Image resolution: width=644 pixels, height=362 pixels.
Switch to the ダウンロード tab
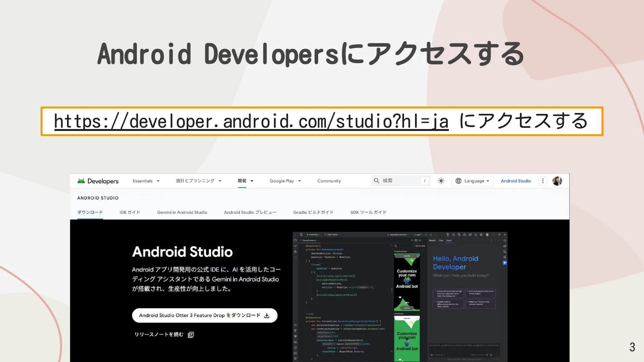pos(90,212)
